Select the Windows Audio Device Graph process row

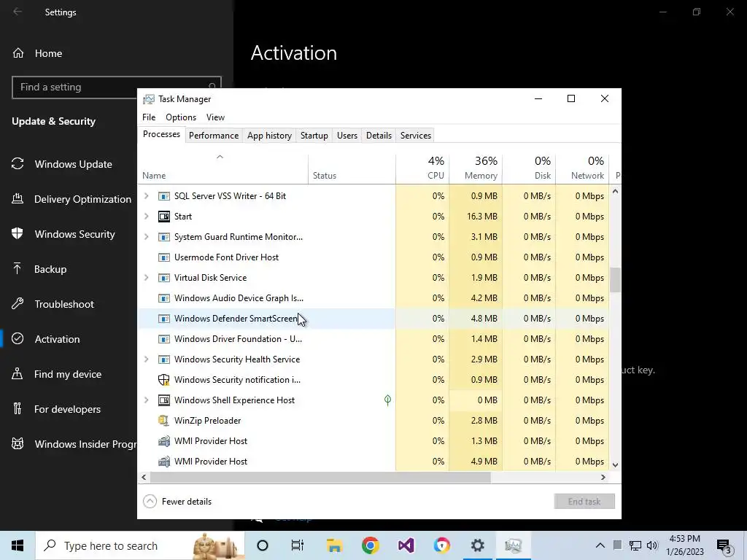373,298
